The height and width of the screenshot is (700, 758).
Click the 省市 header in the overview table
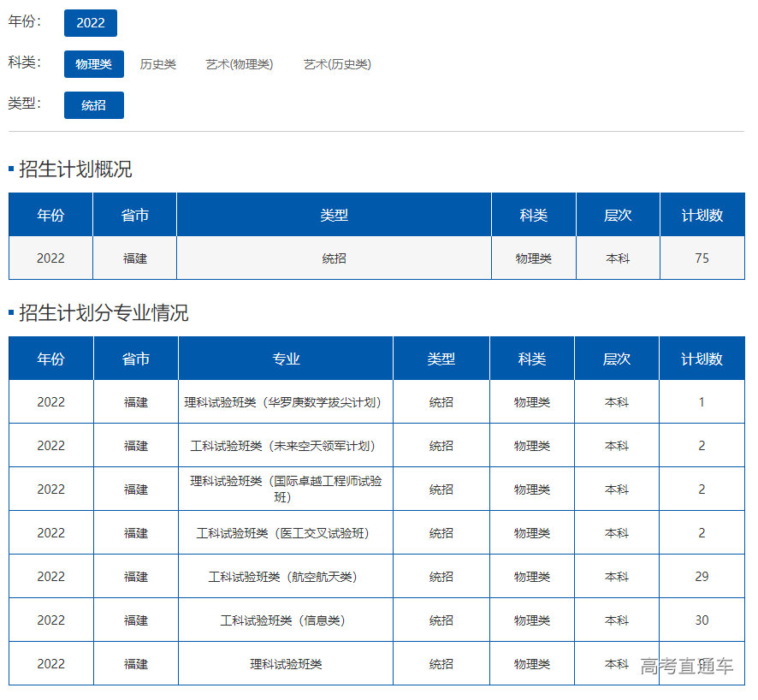tap(135, 215)
